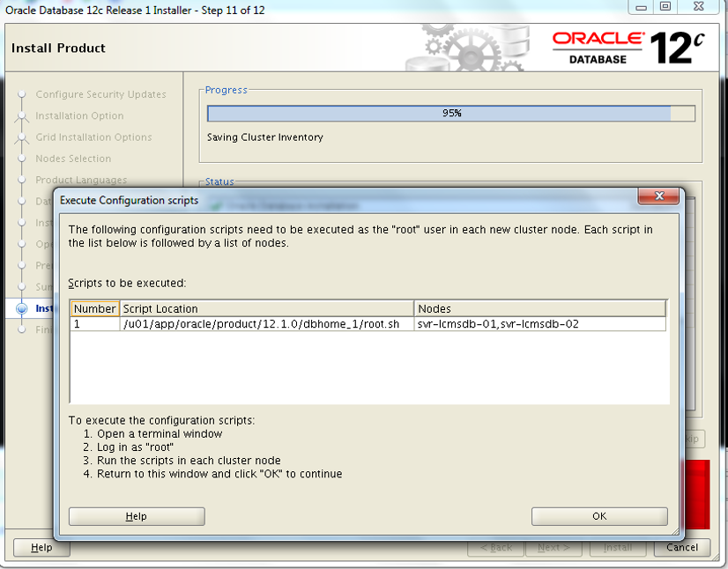The width and height of the screenshot is (728, 569).
Task: Select the root.sh script location cell
Action: pyautogui.click(x=266, y=324)
